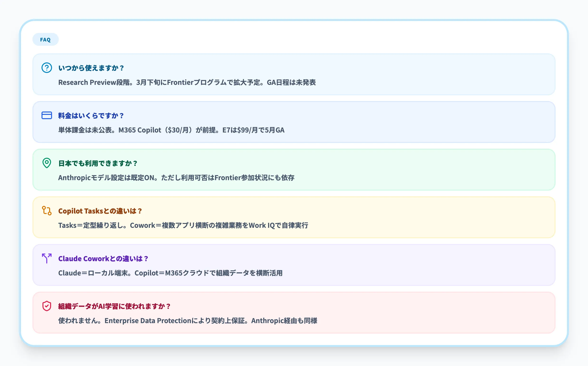Click the map pin icon beside 日本でも利用できますか
This screenshot has height=366, width=588.
coord(47,163)
